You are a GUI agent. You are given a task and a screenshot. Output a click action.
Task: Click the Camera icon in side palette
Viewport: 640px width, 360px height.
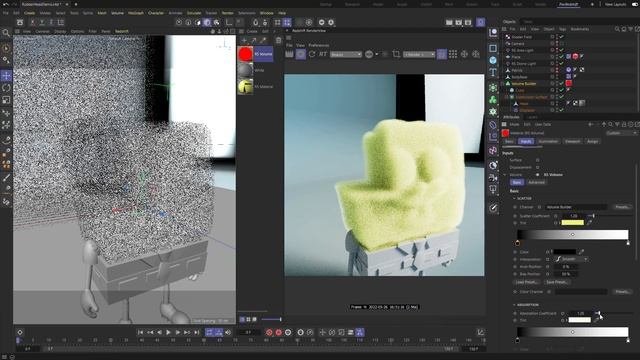pos(493,178)
